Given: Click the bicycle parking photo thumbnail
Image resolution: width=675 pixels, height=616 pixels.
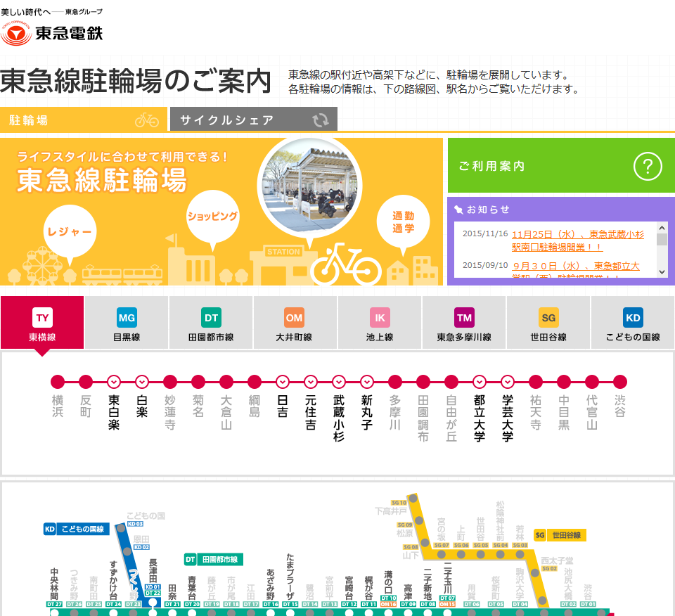Looking at the screenshot, I should pos(310,186).
